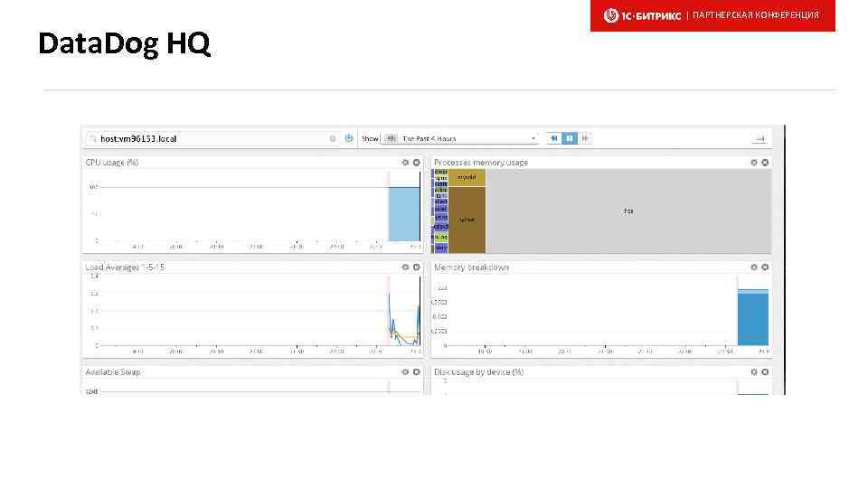The height and width of the screenshot is (488, 868).
Task: Click the 1C-Bitrix logo in the red banner
Action: pos(642,15)
